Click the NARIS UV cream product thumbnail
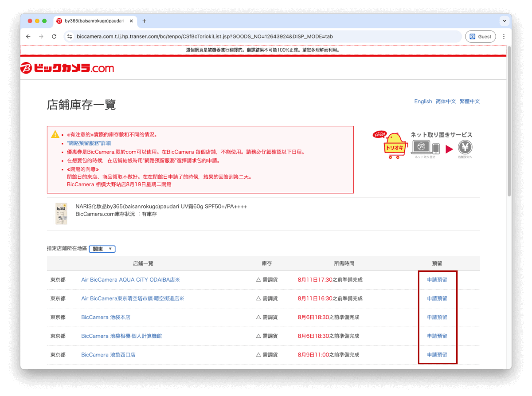The image size is (532, 396). pos(61,213)
